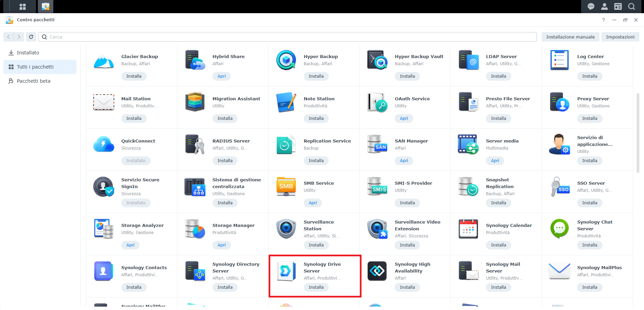Click the Synology Calendar icon
This screenshot has height=310, width=644.
(468, 229)
